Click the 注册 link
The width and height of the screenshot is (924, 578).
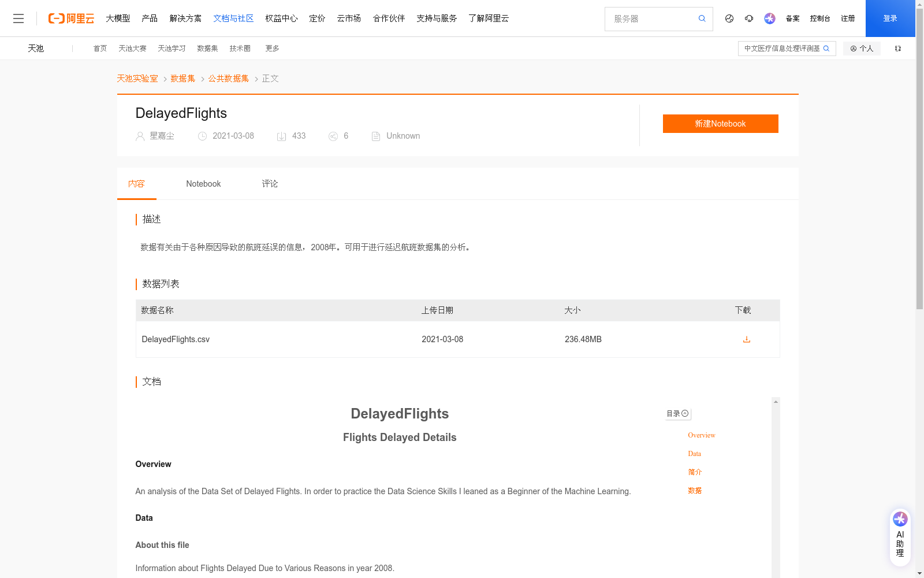(848, 18)
